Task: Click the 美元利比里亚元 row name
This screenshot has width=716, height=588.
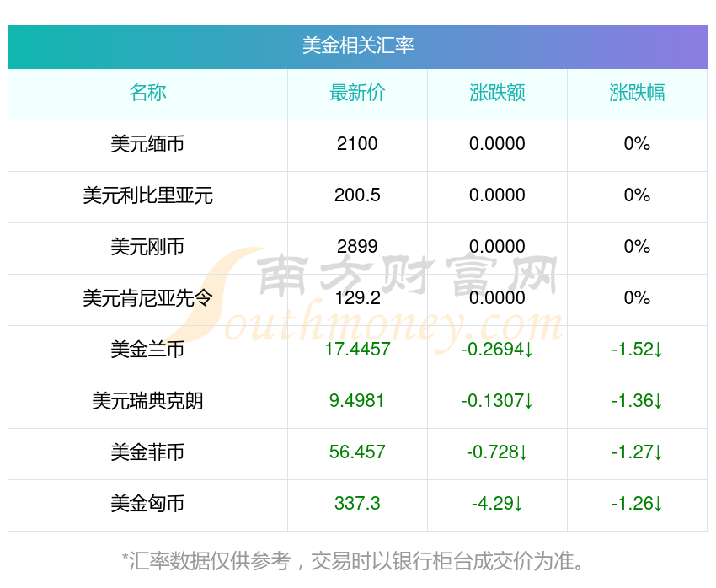Action: 147,195
